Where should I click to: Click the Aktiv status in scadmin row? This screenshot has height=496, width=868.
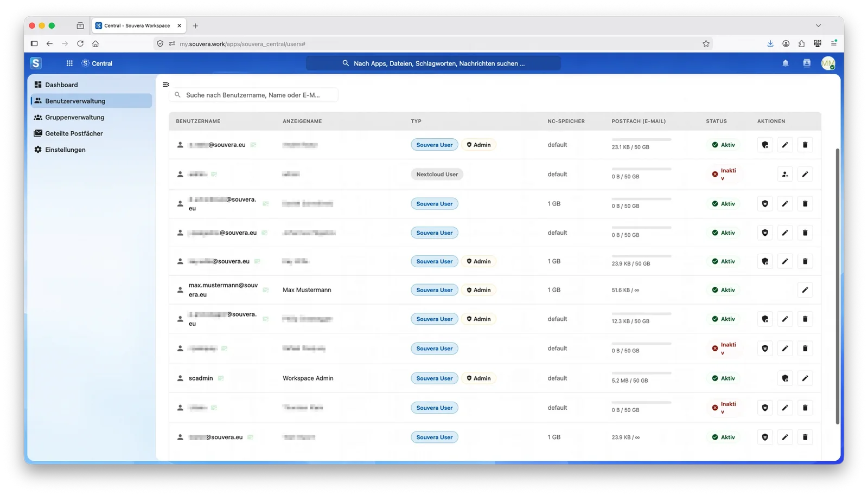[x=723, y=378]
